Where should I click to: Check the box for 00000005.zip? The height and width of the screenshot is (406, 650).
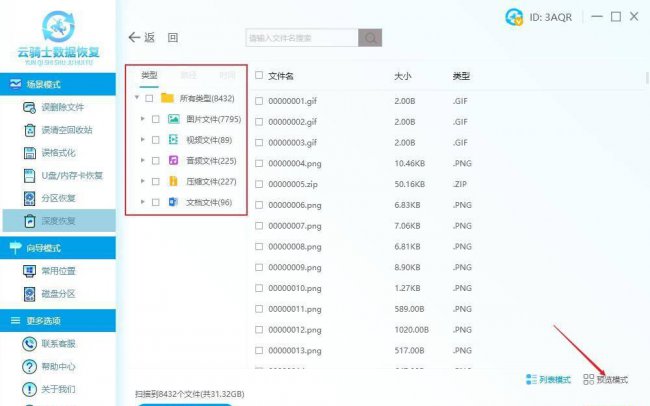pyautogui.click(x=259, y=184)
